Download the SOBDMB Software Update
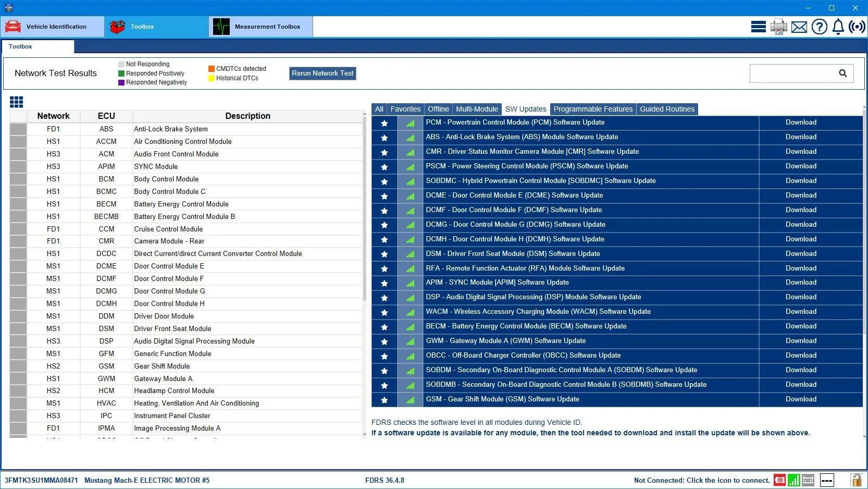868x489 pixels. coord(801,385)
